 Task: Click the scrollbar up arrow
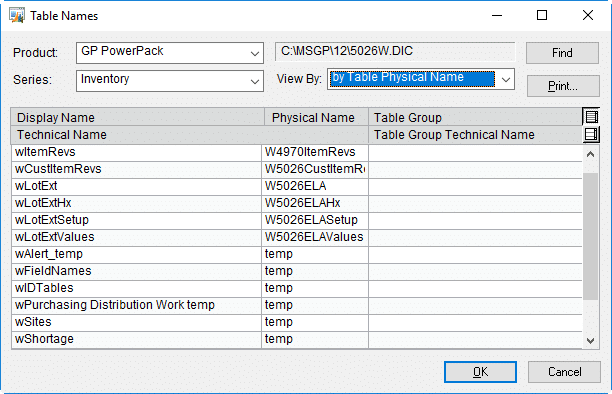(591, 154)
